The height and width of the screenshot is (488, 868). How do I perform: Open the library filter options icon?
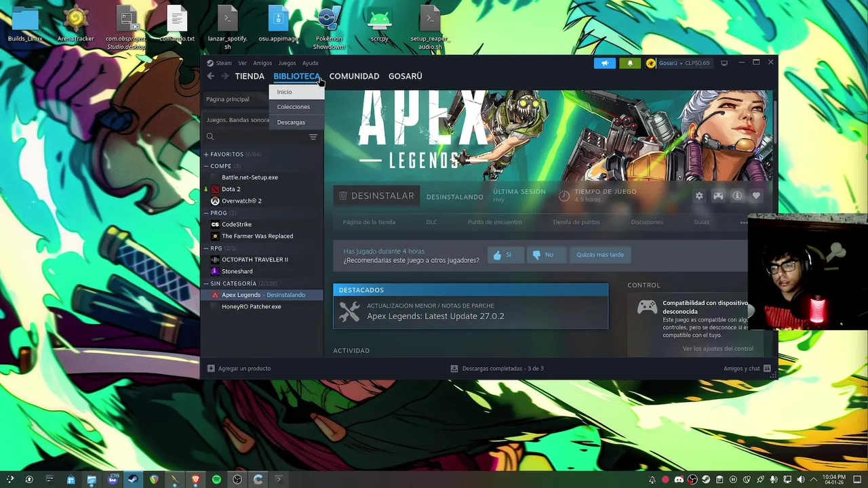point(313,137)
